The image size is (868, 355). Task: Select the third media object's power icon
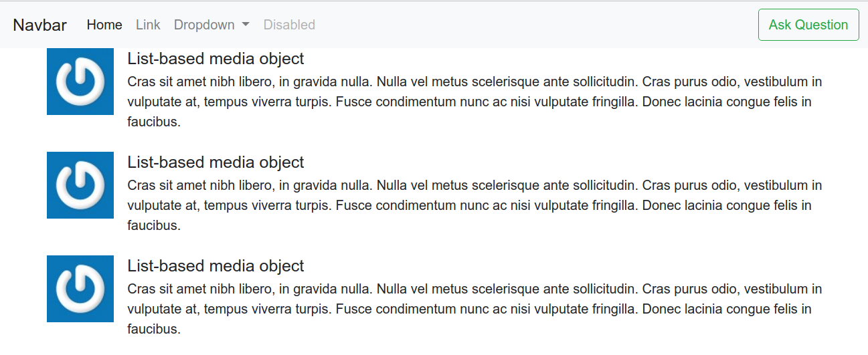pos(80,289)
